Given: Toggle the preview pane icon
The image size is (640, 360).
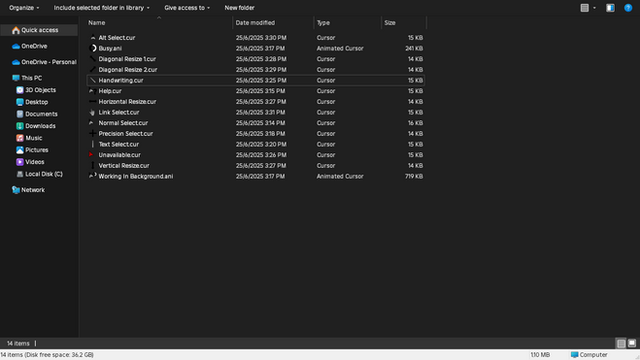Looking at the screenshot, I should pyautogui.click(x=610, y=8).
